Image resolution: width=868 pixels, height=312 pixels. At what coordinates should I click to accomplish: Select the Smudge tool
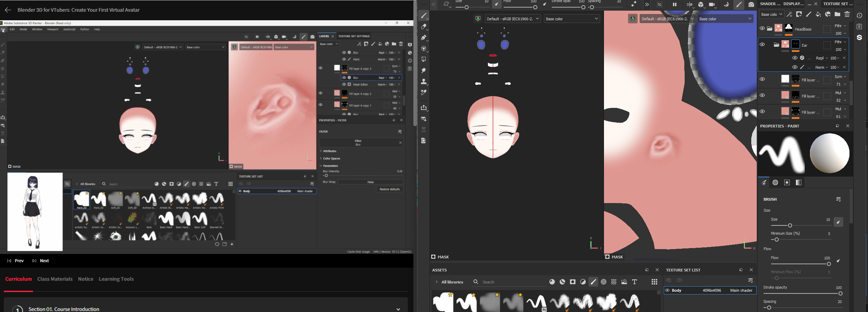(x=424, y=70)
